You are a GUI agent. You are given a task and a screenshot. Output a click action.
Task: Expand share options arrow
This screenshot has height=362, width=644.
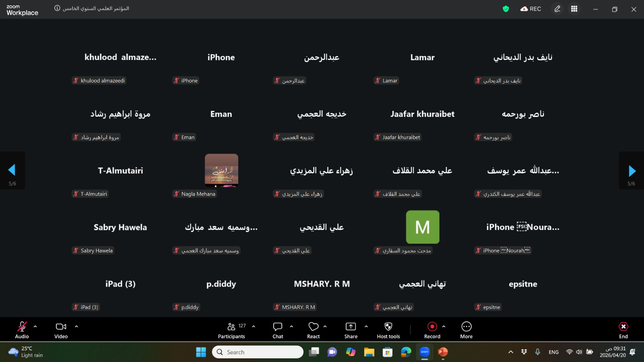366,327
